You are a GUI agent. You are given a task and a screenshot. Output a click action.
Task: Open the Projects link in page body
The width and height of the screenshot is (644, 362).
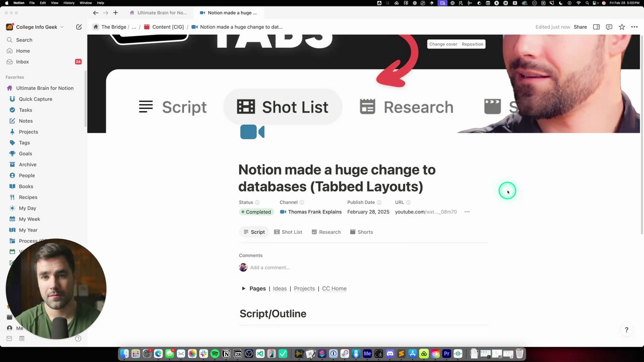[304, 289]
